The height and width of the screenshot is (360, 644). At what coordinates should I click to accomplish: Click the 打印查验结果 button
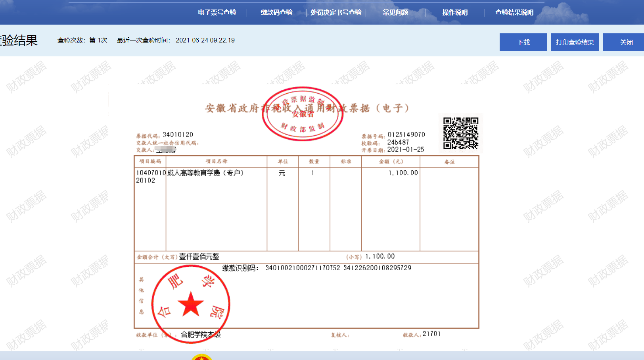[x=575, y=42]
